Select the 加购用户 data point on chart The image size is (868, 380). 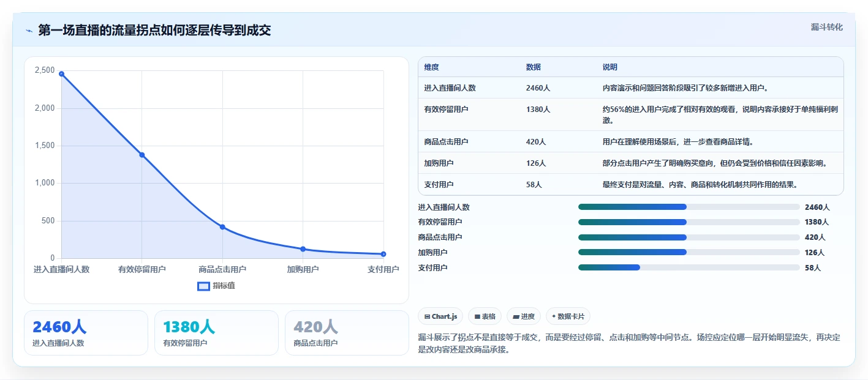(303, 249)
